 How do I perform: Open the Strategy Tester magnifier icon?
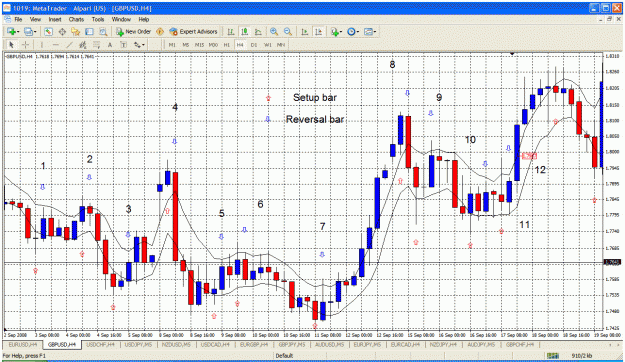103,32
